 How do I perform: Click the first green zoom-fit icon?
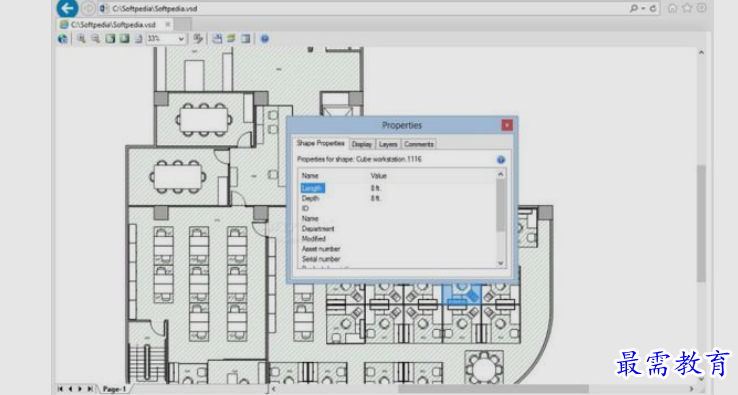pyautogui.click(x=110, y=39)
